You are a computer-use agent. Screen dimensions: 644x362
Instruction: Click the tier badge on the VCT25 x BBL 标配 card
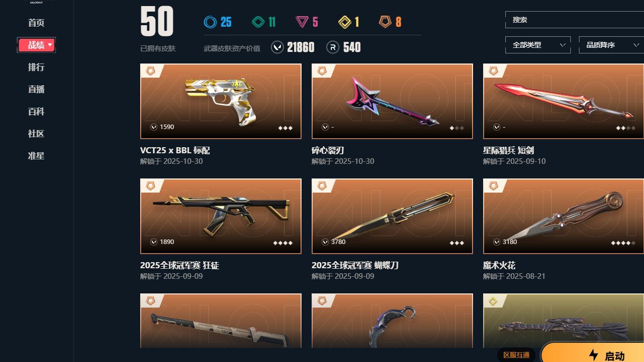pos(150,71)
